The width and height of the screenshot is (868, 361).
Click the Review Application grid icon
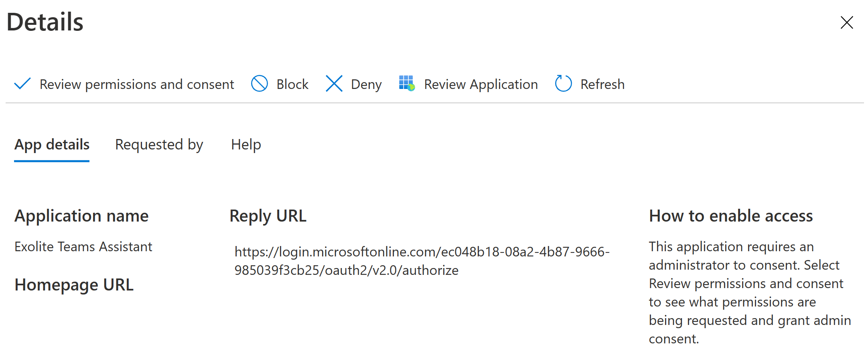[406, 83]
